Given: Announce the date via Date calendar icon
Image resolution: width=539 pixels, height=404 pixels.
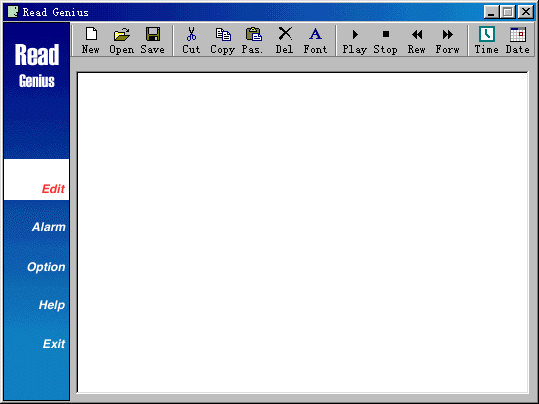Looking at the screenshot, I should pos(518,41).
